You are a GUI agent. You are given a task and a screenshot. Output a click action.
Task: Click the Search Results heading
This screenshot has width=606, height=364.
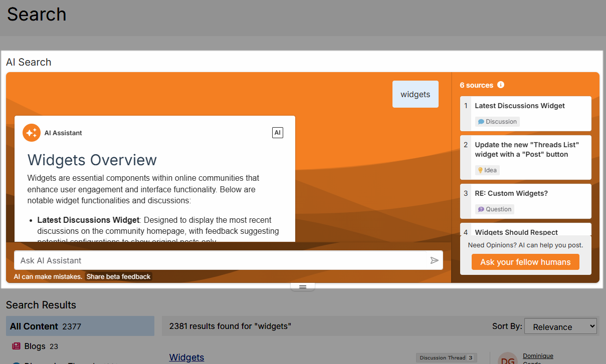point(41,305)
